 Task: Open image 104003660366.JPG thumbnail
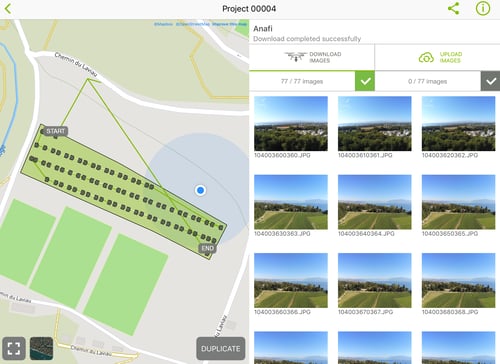pyautogui.click(x=291, y=280)
